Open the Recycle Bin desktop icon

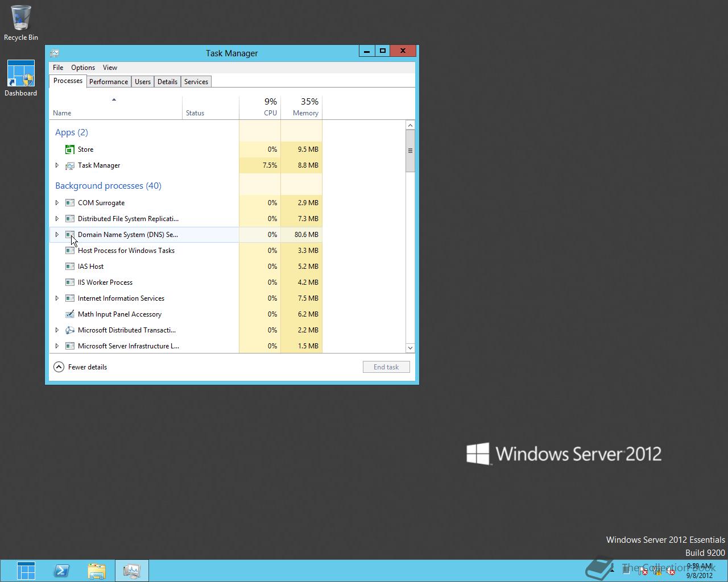pos(21,23)
